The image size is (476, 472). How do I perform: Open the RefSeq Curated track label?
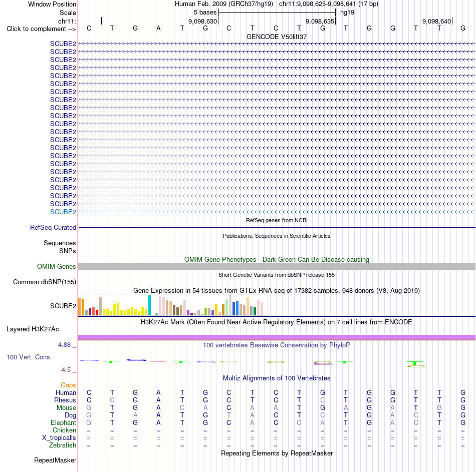pos(53,228)
